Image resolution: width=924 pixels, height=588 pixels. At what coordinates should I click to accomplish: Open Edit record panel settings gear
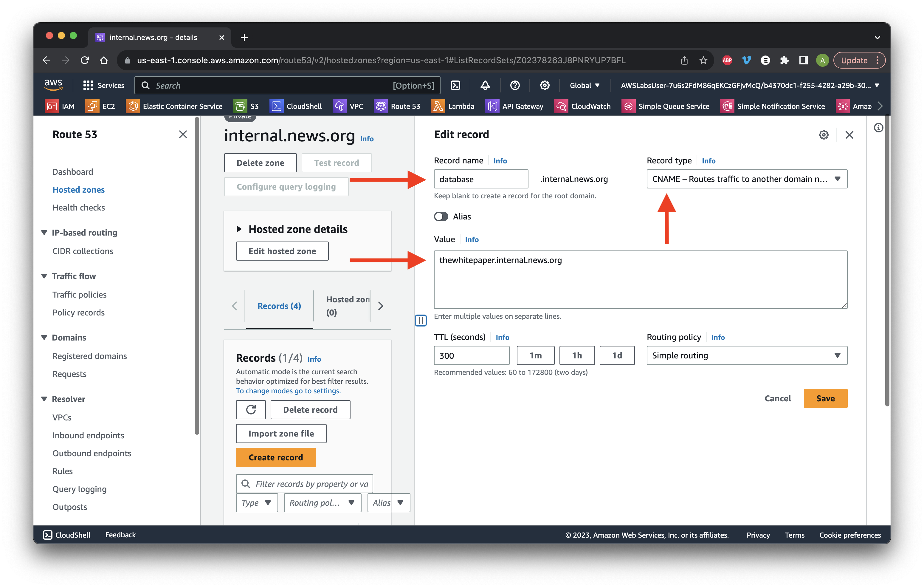[x=824, y=135]
